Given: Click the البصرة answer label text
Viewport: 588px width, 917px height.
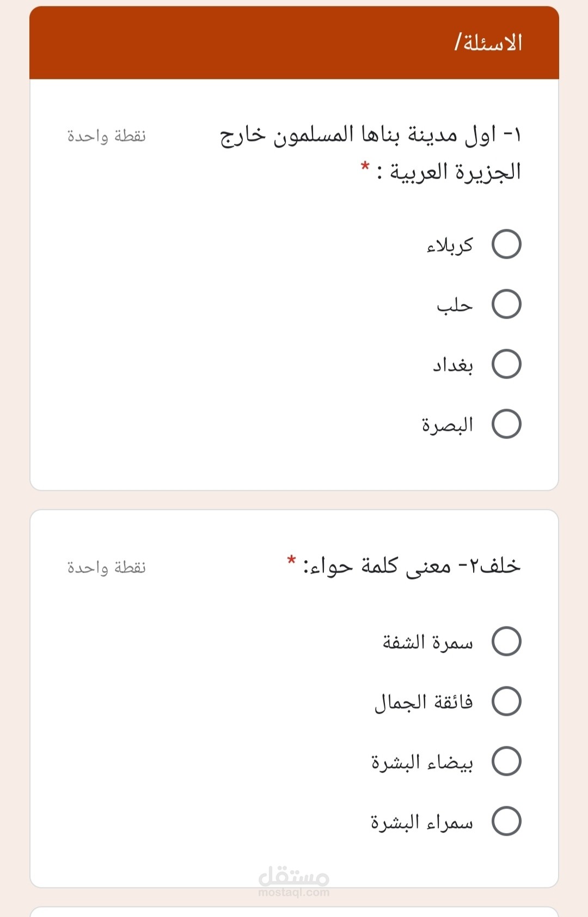Looking at the screenshot, I should (x=448, y=425).
